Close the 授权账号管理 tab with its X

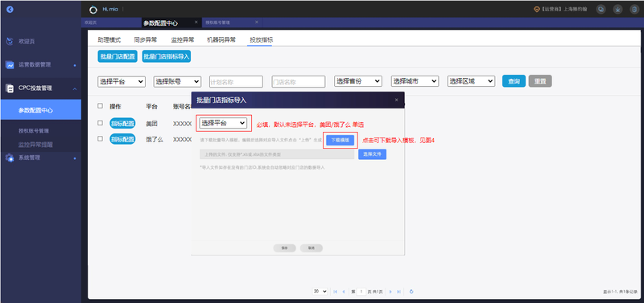(257, 23)
